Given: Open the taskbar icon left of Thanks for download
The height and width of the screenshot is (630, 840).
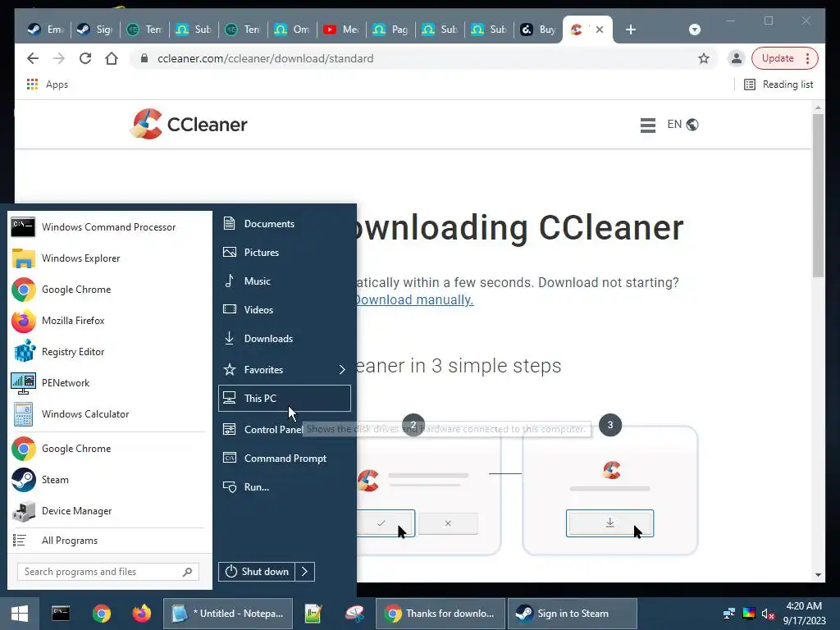Looking at the screenshot, I should point(354,614).
